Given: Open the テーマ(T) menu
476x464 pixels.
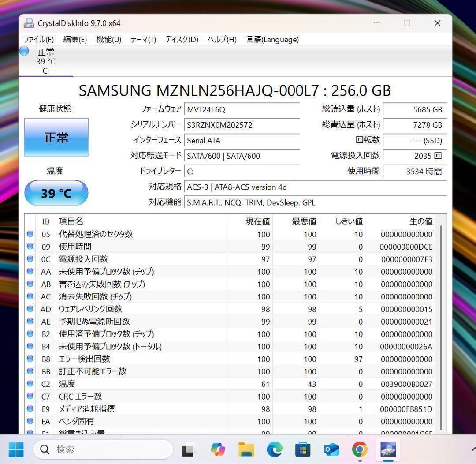Looking at the screenshot, I should pyautogui.click(x=143, y=40).
